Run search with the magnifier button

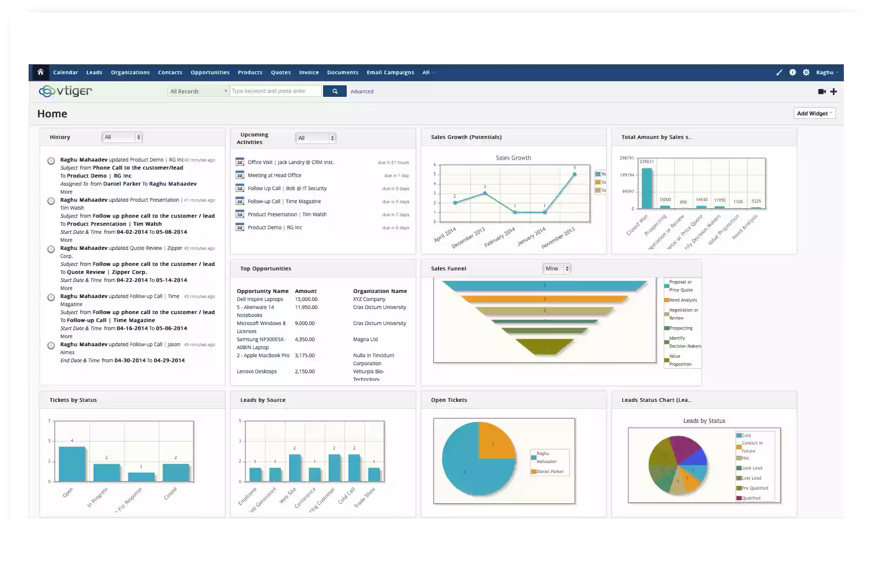tap(335, 91)
